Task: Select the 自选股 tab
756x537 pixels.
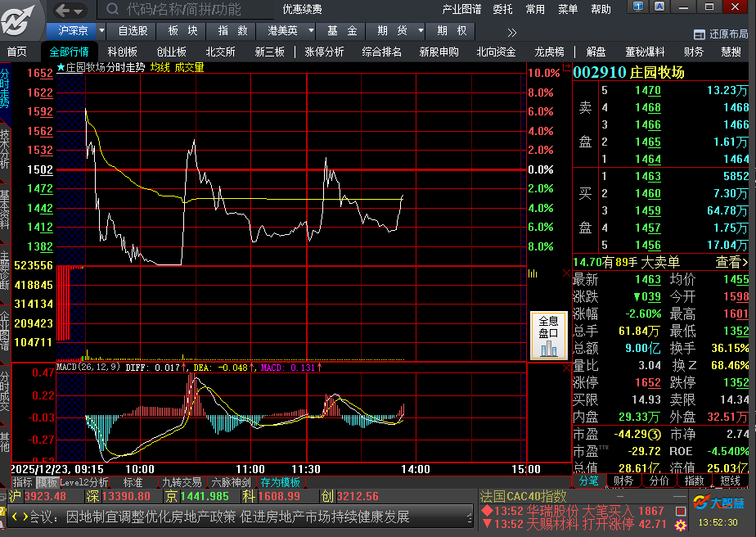Action: [x=133, y=31]
